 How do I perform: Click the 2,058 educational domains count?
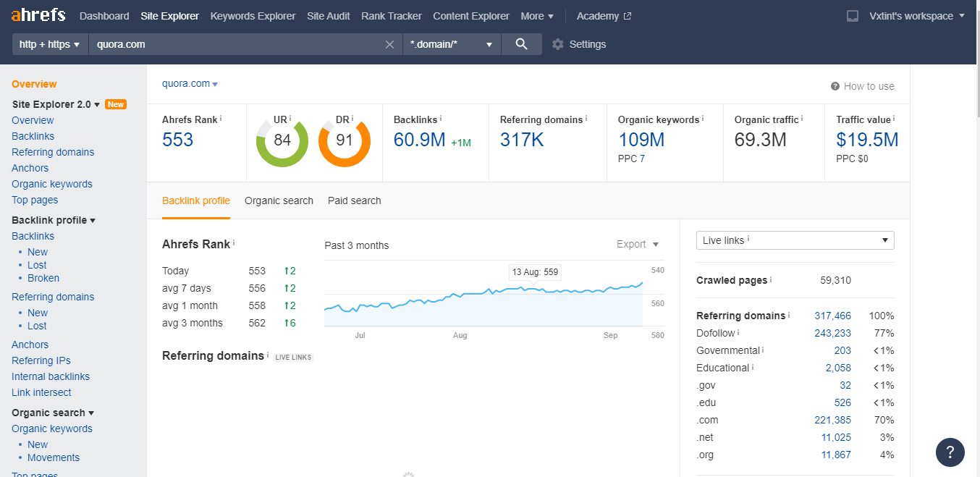(x=838, y=368)
